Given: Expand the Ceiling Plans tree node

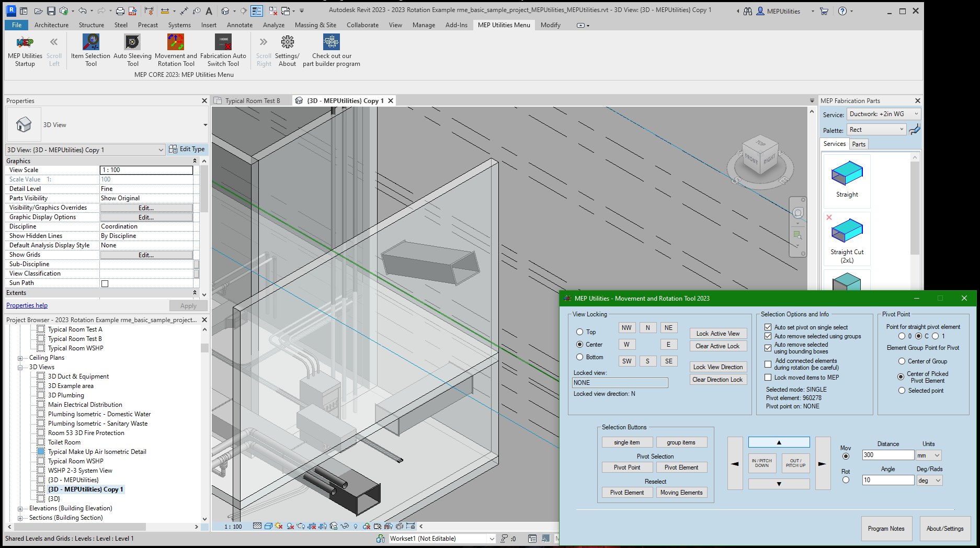Looking at the screenshot, I should 20,358.
